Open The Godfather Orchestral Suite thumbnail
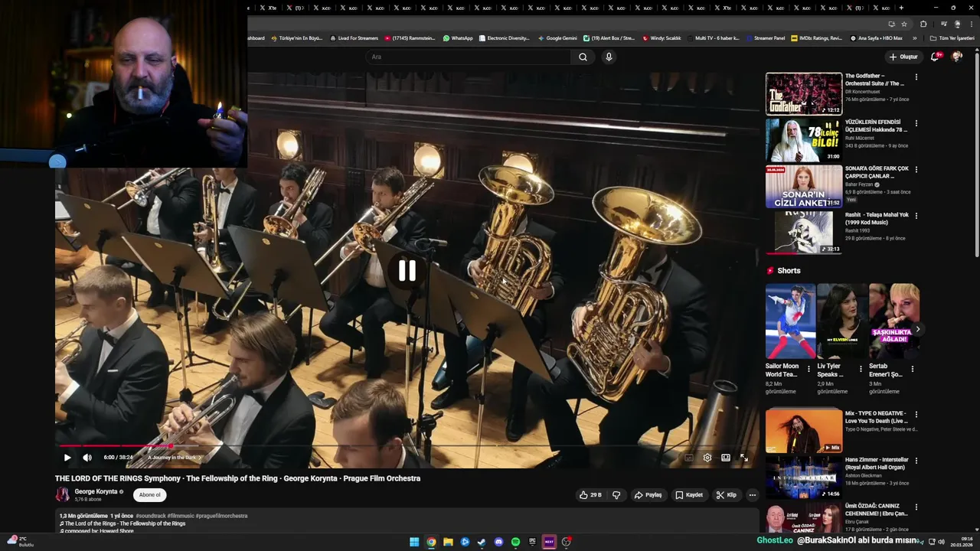980x551 pixels. coord(804,93)
